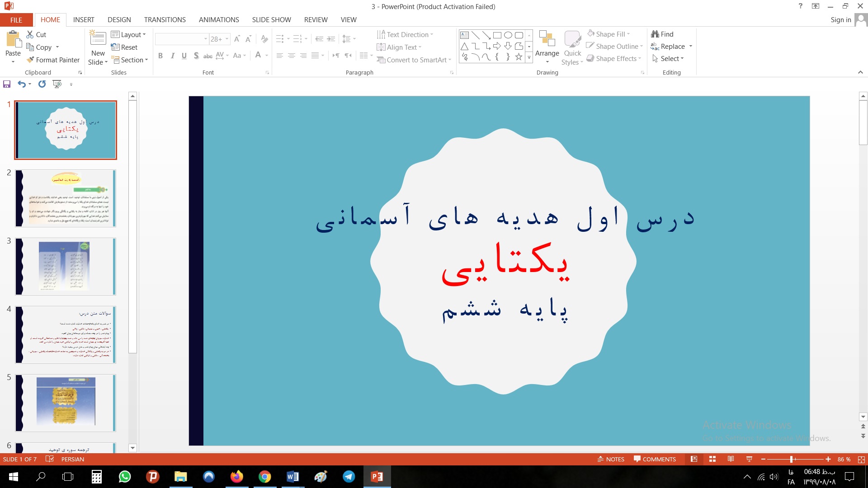Viewport: 868px width, 488px height.
Task: Click the Find binoculars icon
Action: point(655,34)
